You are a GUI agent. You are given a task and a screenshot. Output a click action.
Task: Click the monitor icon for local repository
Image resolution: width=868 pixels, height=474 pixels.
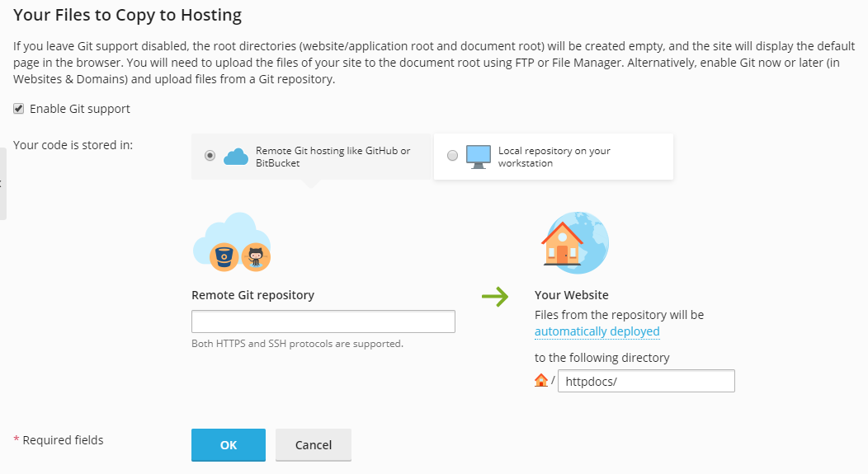click(x=479, y=157)
